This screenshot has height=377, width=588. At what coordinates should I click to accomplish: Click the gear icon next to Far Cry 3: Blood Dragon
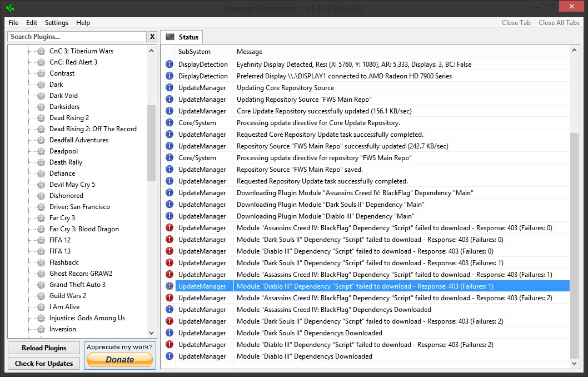tap(41, 229)
